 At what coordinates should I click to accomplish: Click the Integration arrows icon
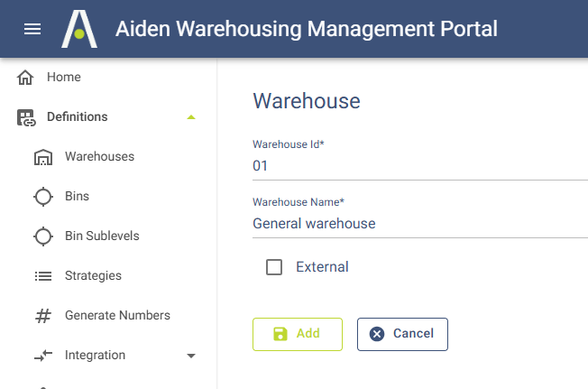[43, 355]
